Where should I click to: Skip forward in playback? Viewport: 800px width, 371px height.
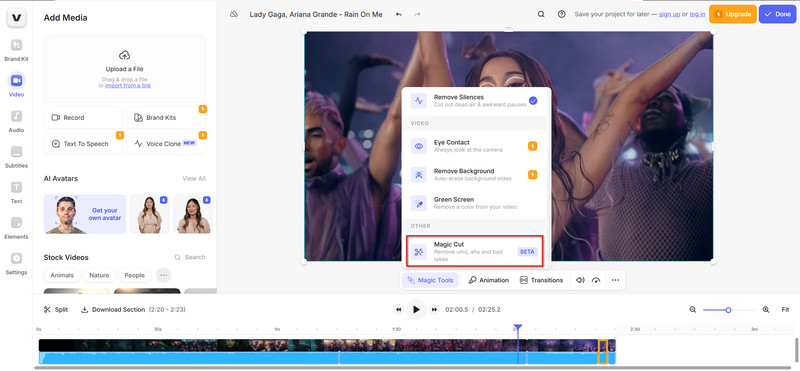click(x=434, y=310)
